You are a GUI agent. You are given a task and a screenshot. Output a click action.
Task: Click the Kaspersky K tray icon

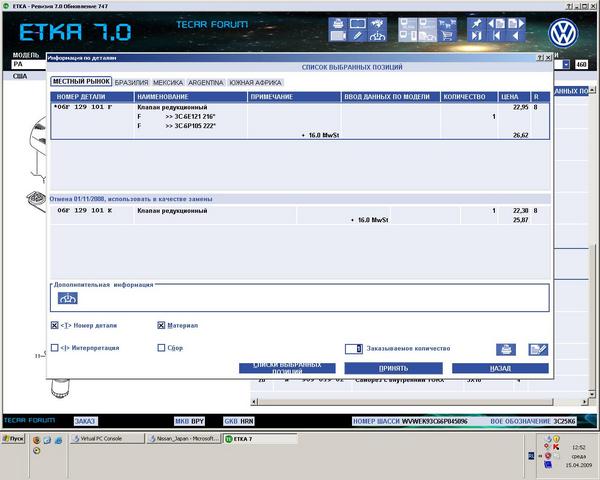(556, 447)
